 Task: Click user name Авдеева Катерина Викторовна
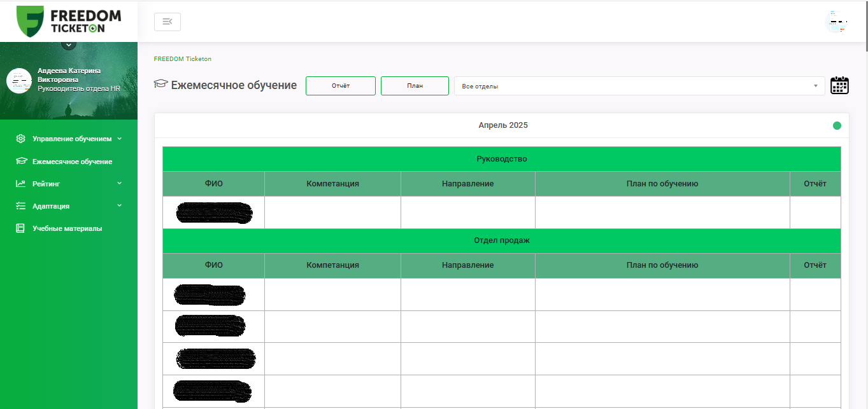click(x=69, y=75)
